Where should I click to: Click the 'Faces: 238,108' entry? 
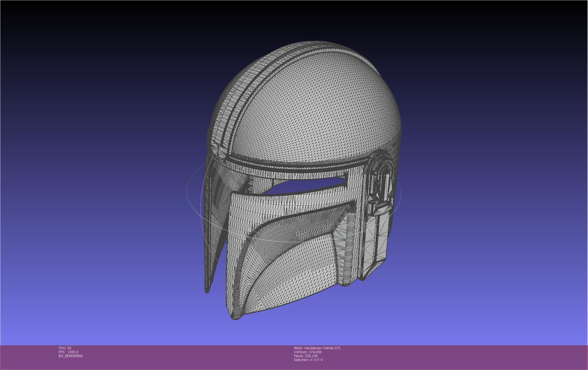[x=306, y=356]
